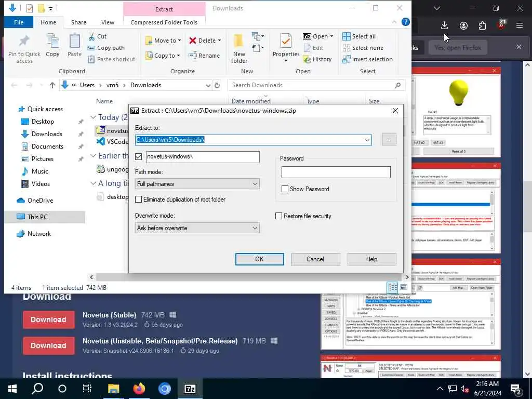The height and width of the screenshot is (399, 532).
Task: Switch to large icons view in status bar
Action: click(404, 287)
